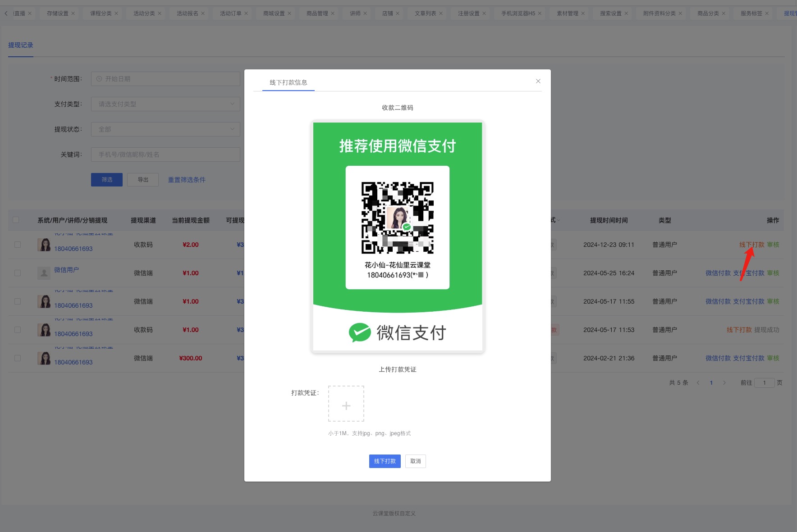
Task: Close the 课程分类 tab via its X icon
Action: [116, 14]
